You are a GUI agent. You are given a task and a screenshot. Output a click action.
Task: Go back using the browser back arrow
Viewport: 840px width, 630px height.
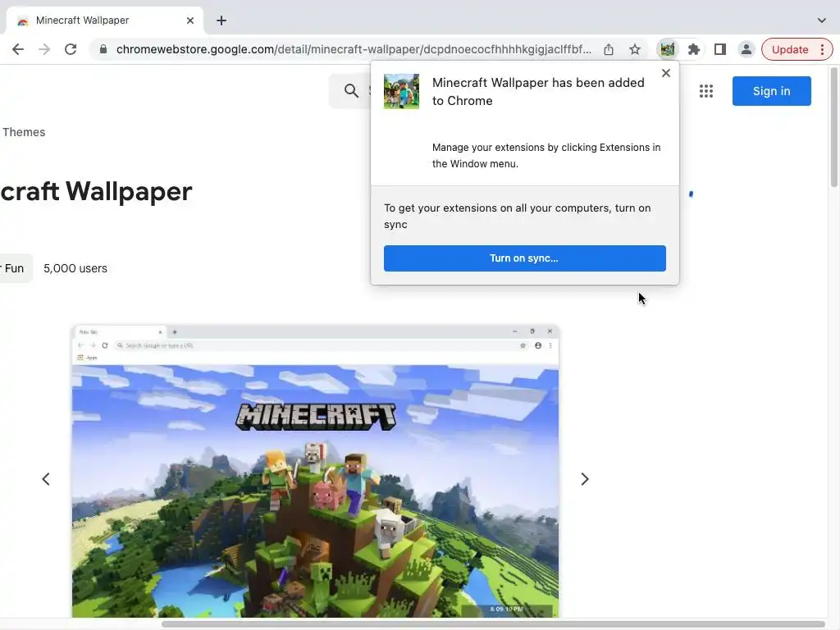[18, 49]
